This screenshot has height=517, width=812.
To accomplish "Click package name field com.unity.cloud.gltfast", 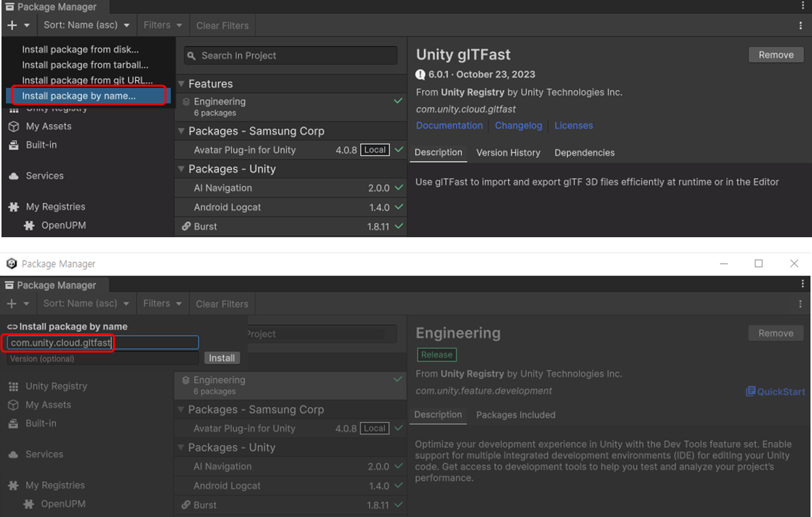I will tap(103, 343).
